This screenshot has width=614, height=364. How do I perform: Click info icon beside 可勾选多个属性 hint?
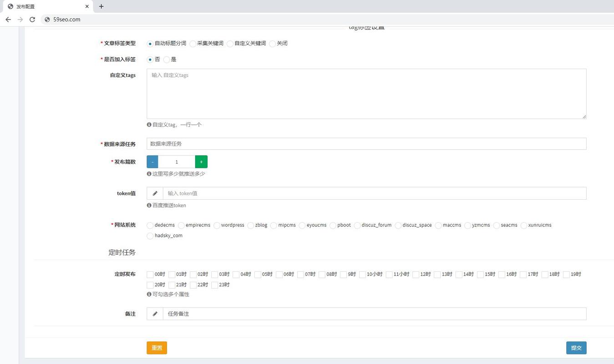click(148, 294)
